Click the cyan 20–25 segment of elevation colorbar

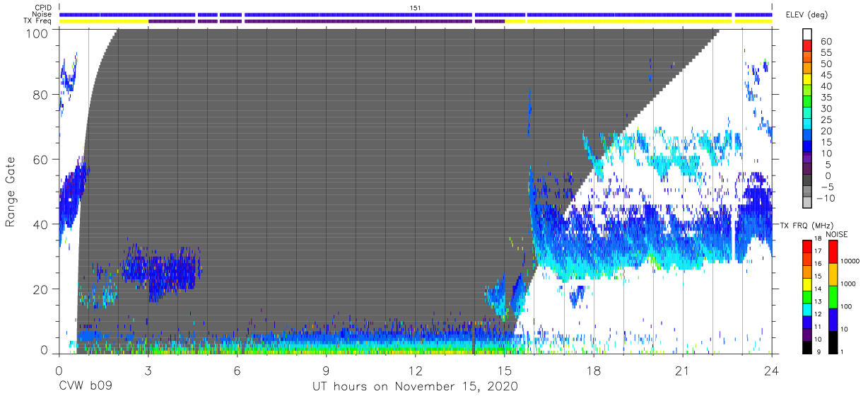(808, 125)
